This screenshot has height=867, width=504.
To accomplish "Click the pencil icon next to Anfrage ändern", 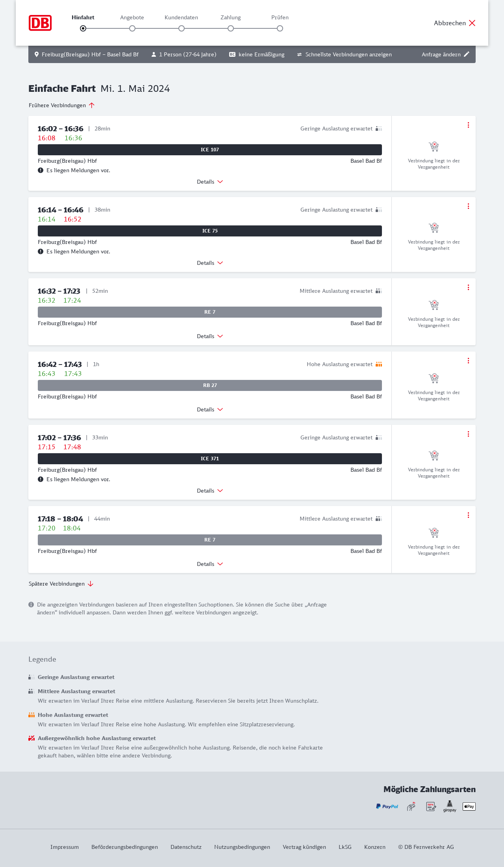I will coord(467,54).
